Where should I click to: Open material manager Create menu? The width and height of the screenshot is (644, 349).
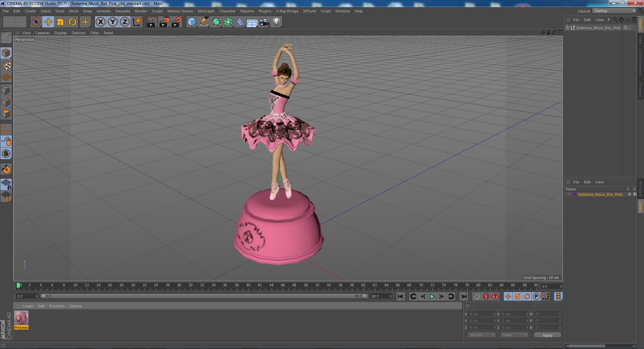[28, 306]
